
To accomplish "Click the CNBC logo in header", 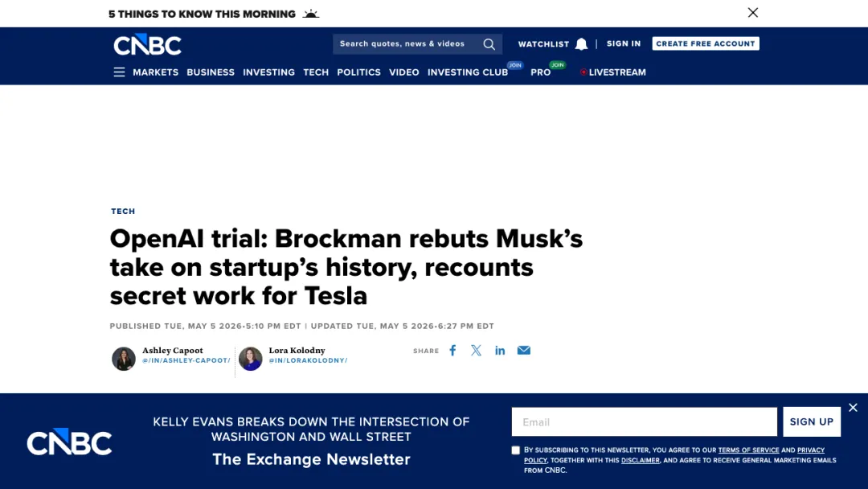I will tap(147, 44).
